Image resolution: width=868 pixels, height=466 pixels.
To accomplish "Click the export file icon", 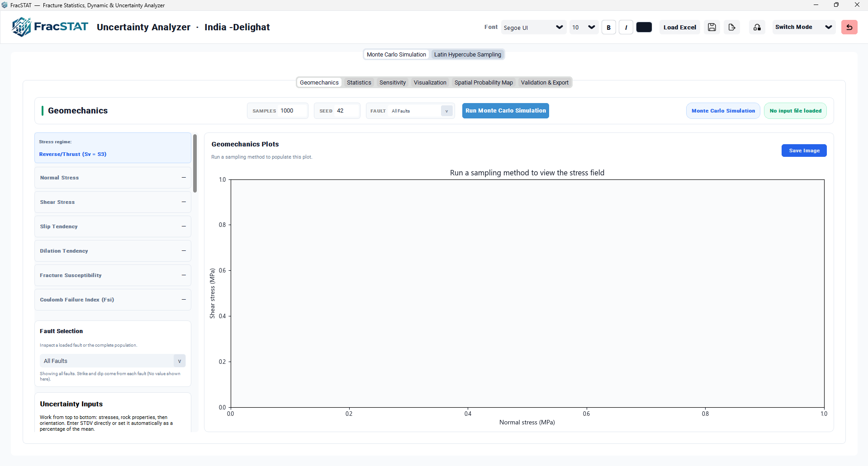I will (732, 27).
